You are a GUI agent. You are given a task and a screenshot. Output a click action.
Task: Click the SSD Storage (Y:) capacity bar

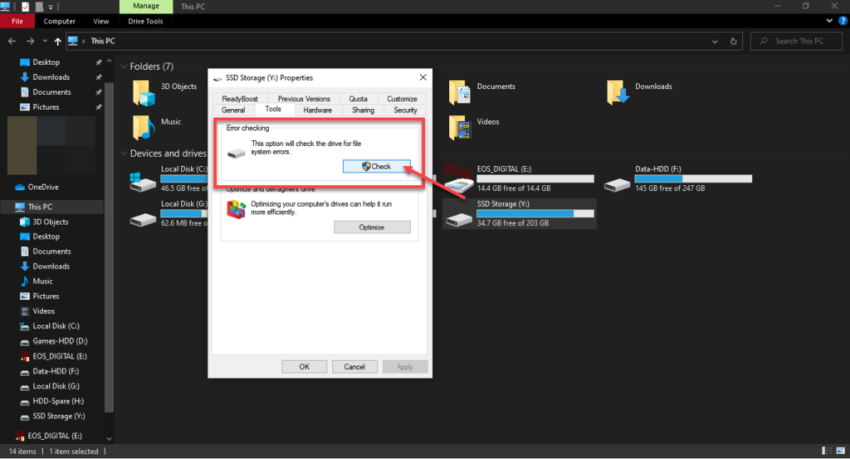click(535, 214)
